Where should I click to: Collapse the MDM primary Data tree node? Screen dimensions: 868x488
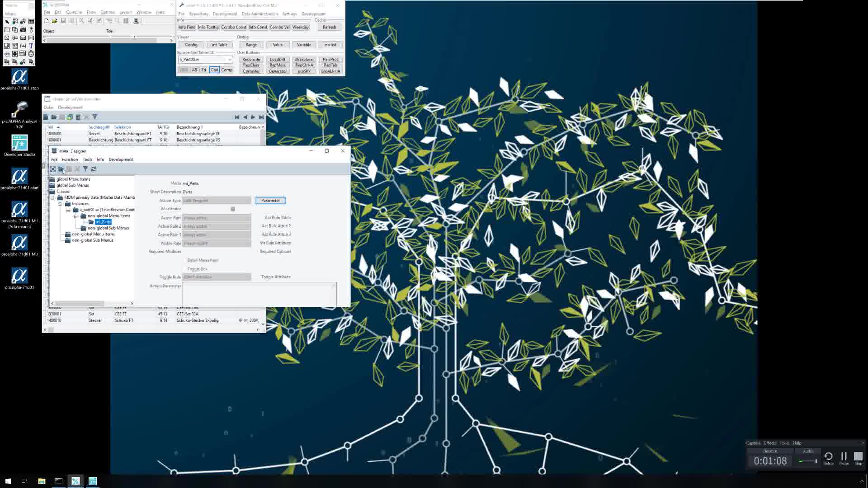(x=52, y=197)
